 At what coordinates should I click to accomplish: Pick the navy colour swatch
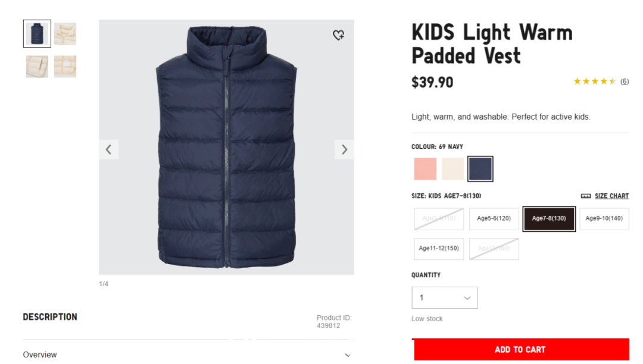coord(480,169)
